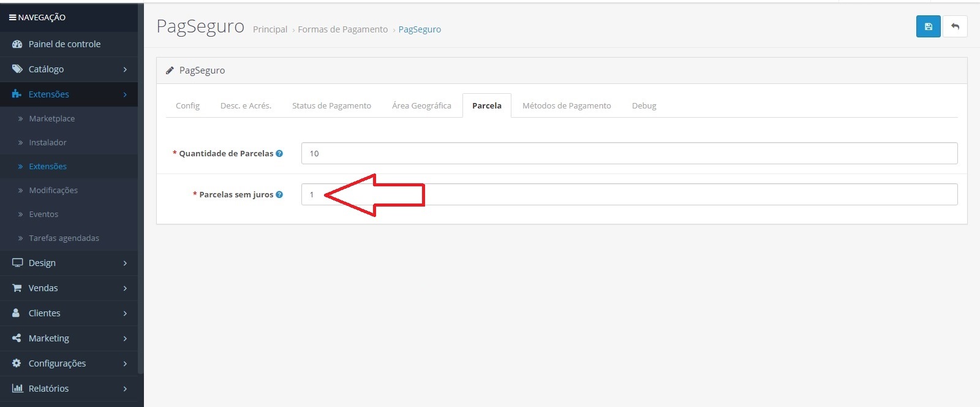The image size is (980, 407).
Task: Expand the Configurações menu chevron
Action: pos(125,363)
